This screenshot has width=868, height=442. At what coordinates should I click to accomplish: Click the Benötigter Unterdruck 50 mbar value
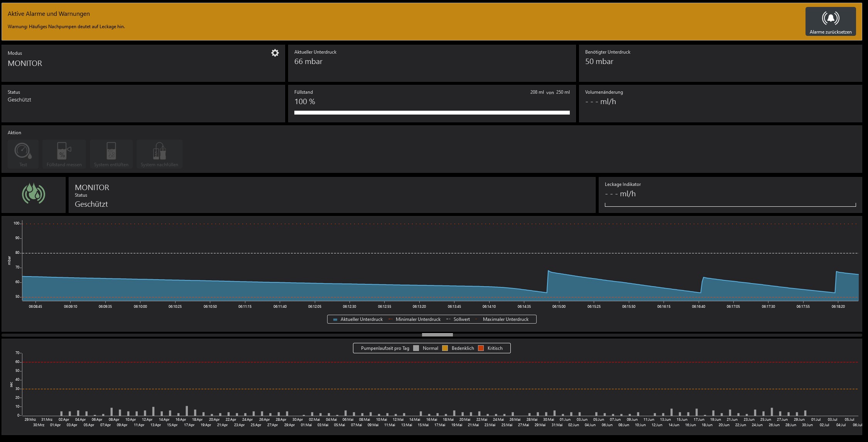pos(599,62)
